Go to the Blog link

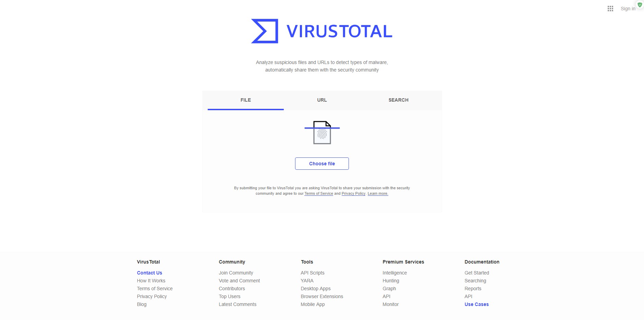(x=142, y=304)
